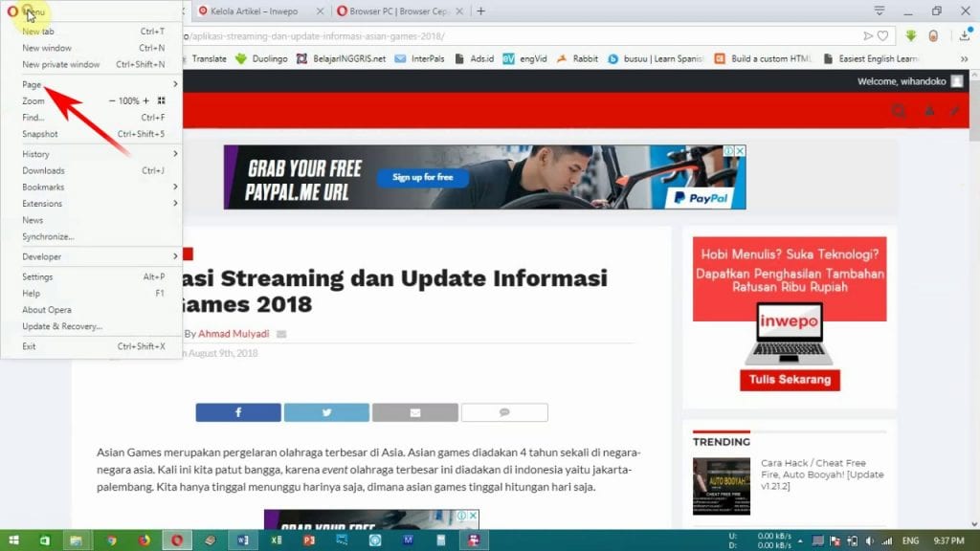Show more bookmarks with double chevron
Viewport: 980px width, 551px height.
coord(965,58)
